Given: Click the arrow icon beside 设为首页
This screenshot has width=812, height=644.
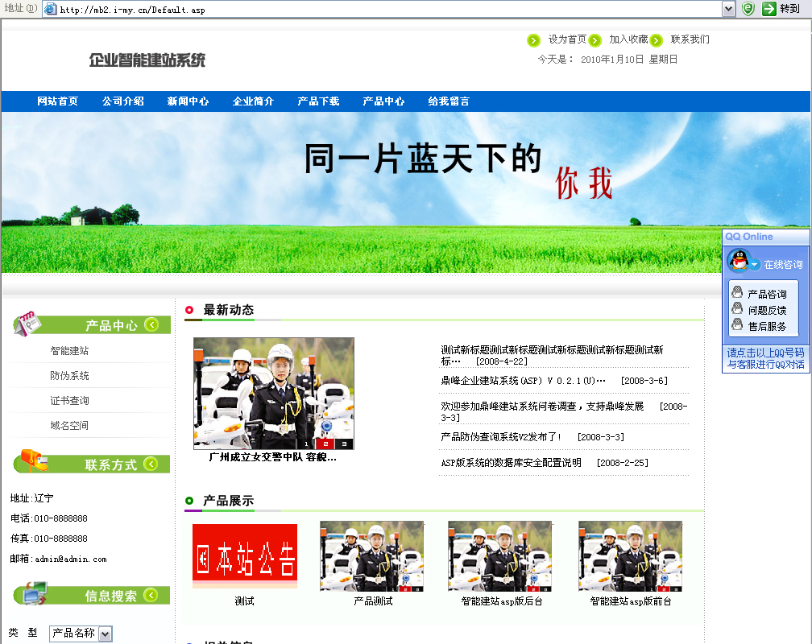Looking at the screenshot, I should pos(533,39).
